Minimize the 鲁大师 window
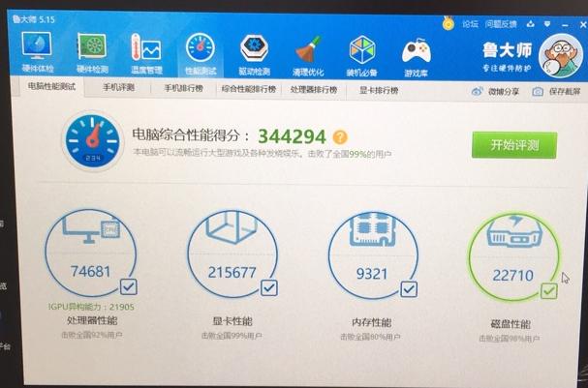 [566, 25]
